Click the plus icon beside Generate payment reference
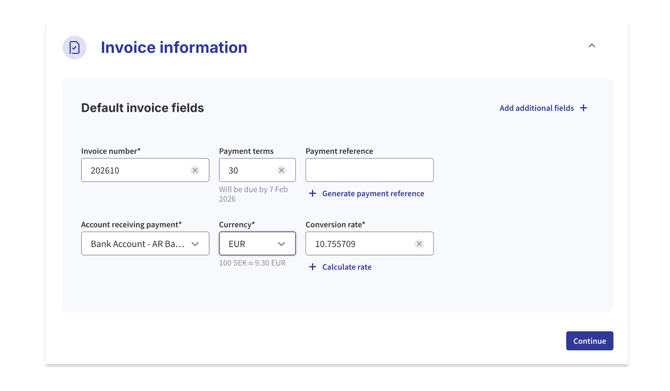Screen dimensions: 670x391 pyautogui.click(x=312, y=194)
